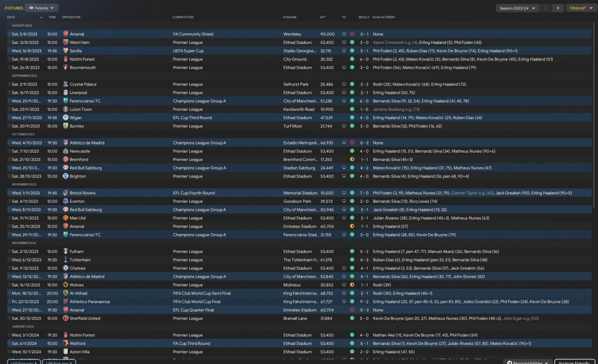The image size is (598, 364).
Task: Open the Selhurst Park stadium link
Action: coord(296,85)
